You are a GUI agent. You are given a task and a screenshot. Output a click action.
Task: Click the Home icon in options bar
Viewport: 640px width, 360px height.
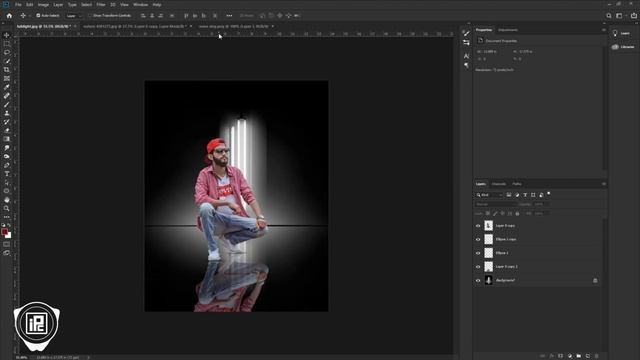click(9, 16)
